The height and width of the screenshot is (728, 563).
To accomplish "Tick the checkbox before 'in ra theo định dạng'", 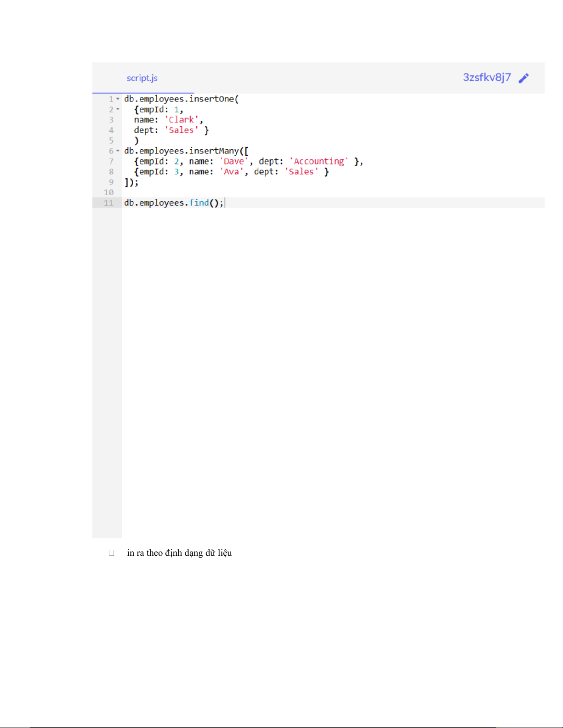I will (111, 553).
